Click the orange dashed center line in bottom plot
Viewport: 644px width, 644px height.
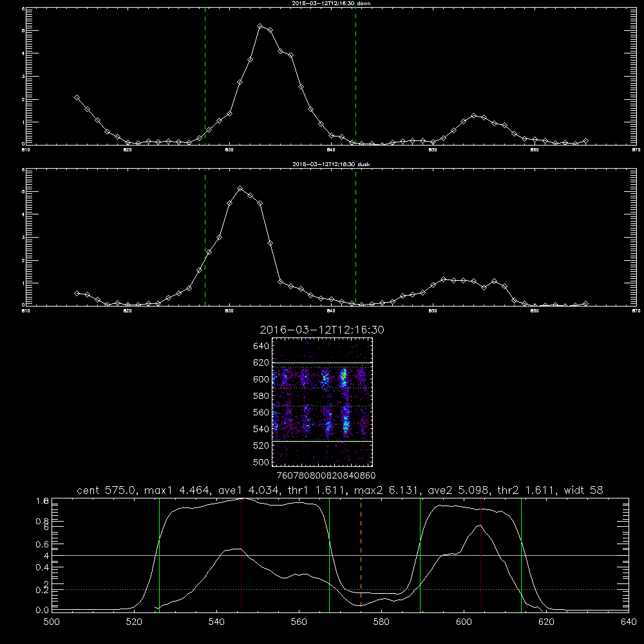click(361, 554)
